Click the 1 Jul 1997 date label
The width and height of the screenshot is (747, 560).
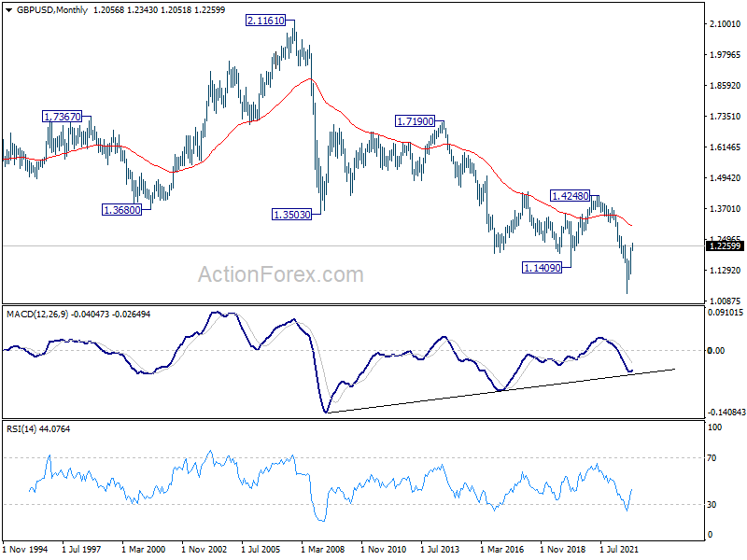pyautogui.click(x=81, y=550)
